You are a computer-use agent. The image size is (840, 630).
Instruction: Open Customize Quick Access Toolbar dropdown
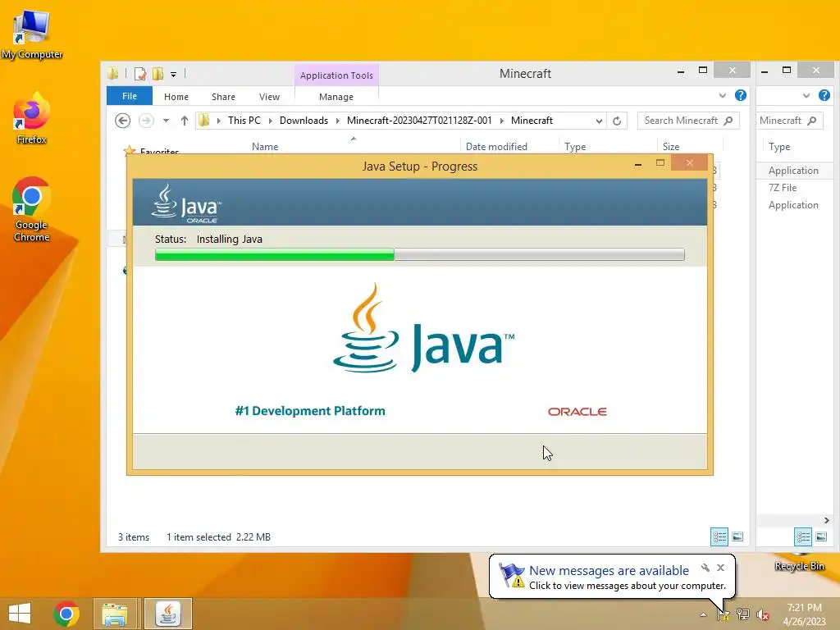(174, 75)
